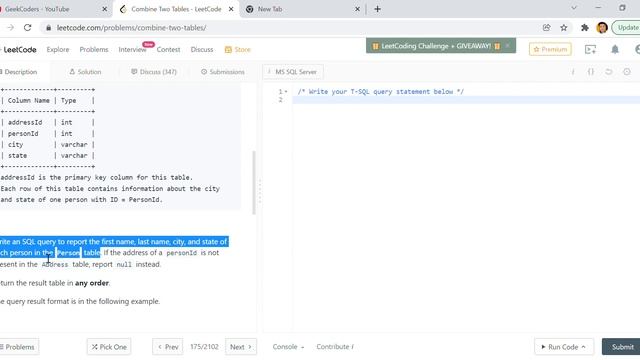Reload the page with the refresh icon
This screenshot has width=640, height=360.
click(x=27, y=28)
